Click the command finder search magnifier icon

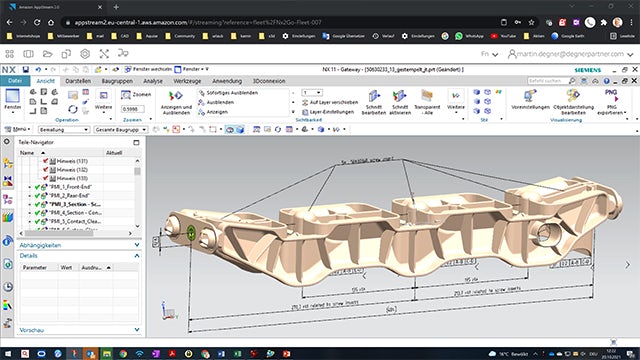point(572,81)
